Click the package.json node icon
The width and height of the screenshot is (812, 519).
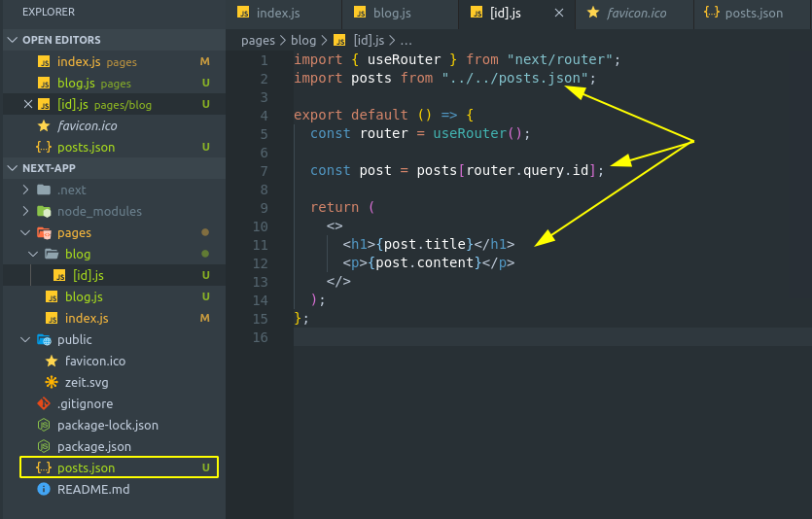click(44, 446)
